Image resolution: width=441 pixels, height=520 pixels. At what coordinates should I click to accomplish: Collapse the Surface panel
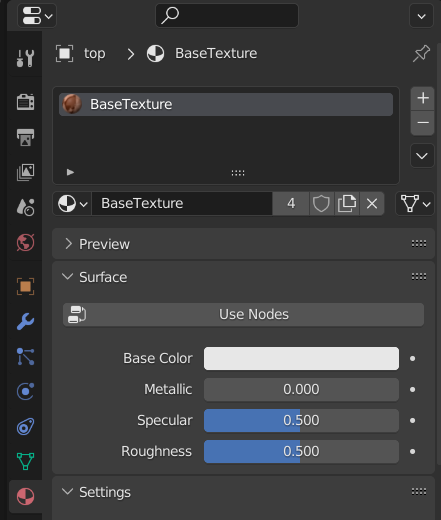click(x=68, y=277)
